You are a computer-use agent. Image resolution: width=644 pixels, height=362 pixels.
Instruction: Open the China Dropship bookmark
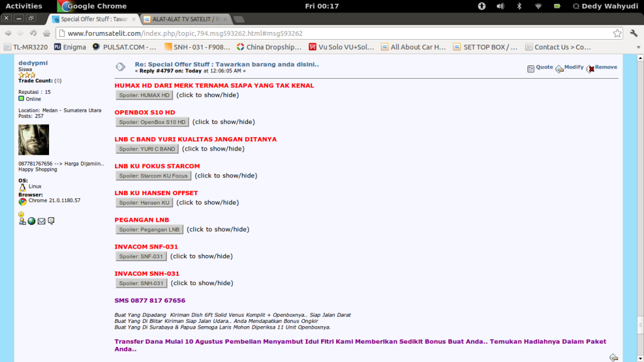click(x=269, y=47)
